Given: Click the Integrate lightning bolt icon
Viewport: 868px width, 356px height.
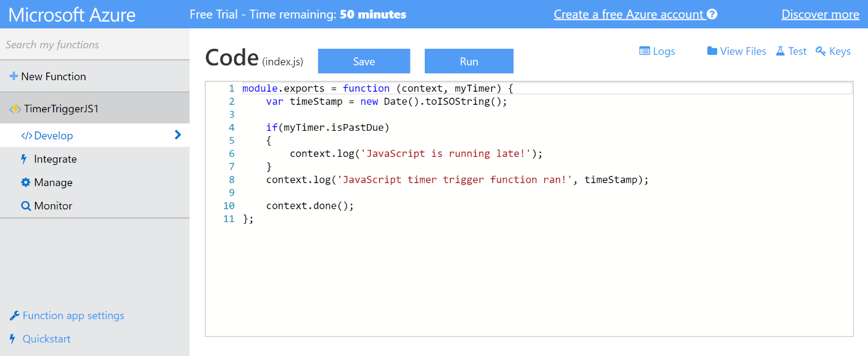Looking at the screenshot, I should (25, 159).
